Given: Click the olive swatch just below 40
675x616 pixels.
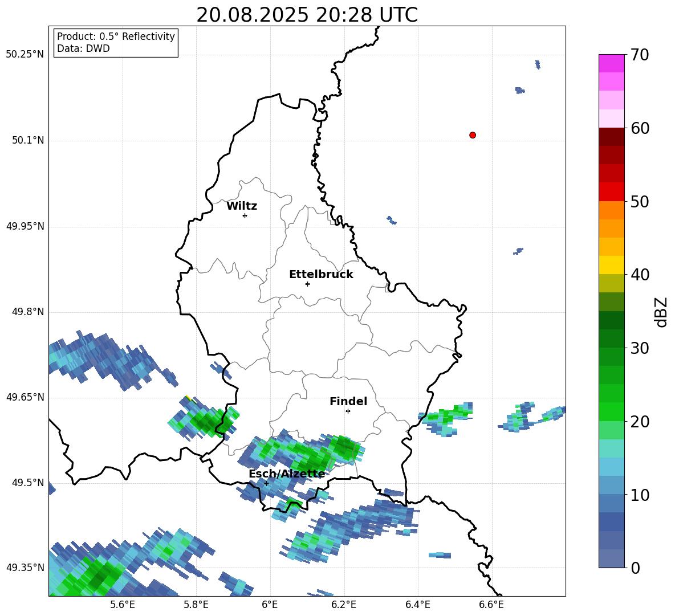Looking at the screenshot, I should (x=611, y=283).
